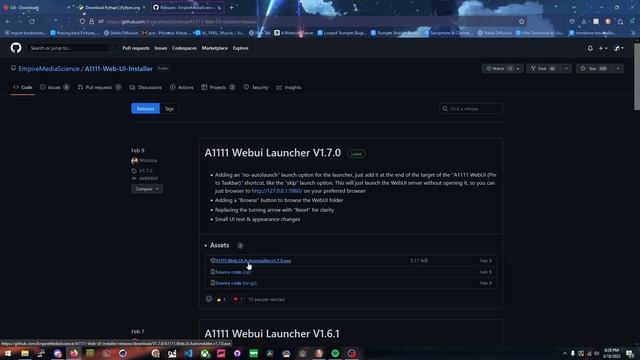The image size is (640, 360).
Task: Open Visual Studio Code from the taskbar
Action: coord(188,353)
